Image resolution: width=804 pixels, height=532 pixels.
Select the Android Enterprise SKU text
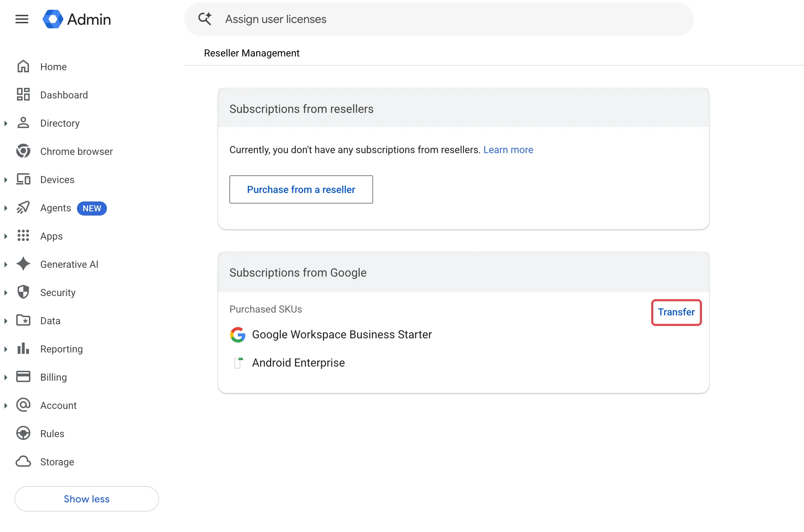tap(298, 363)
